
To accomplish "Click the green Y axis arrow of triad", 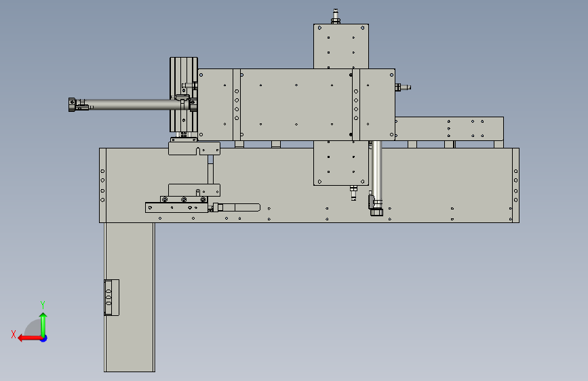I will tap(43, 324).
